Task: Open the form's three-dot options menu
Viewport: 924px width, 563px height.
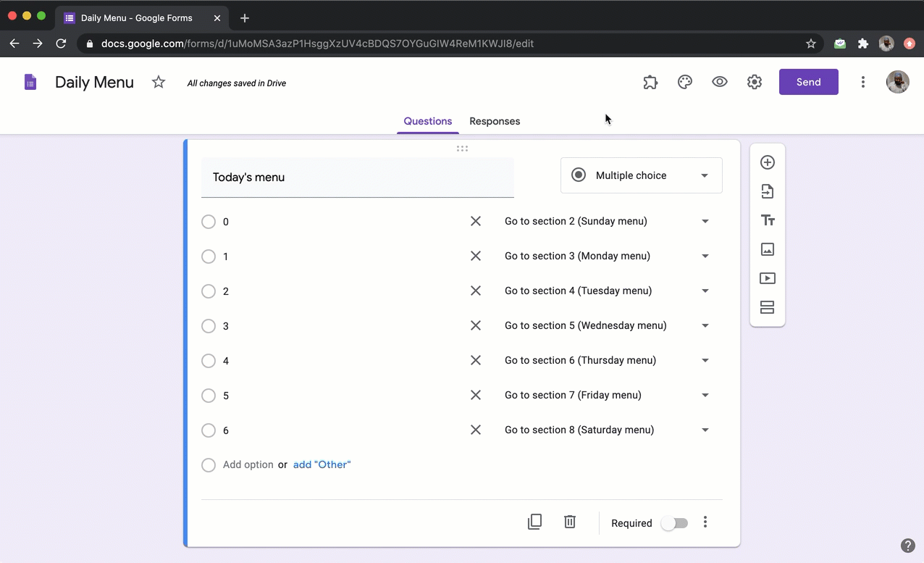Action: [x=863, y=82]
